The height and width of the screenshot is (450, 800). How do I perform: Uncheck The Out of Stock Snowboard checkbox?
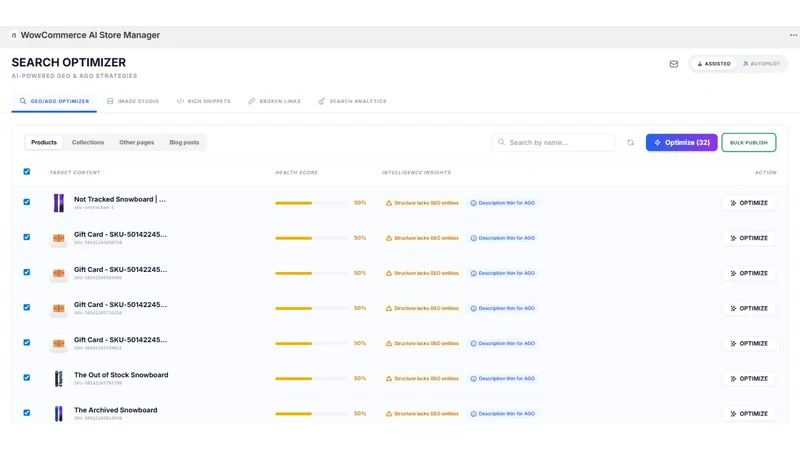(27, 378)
